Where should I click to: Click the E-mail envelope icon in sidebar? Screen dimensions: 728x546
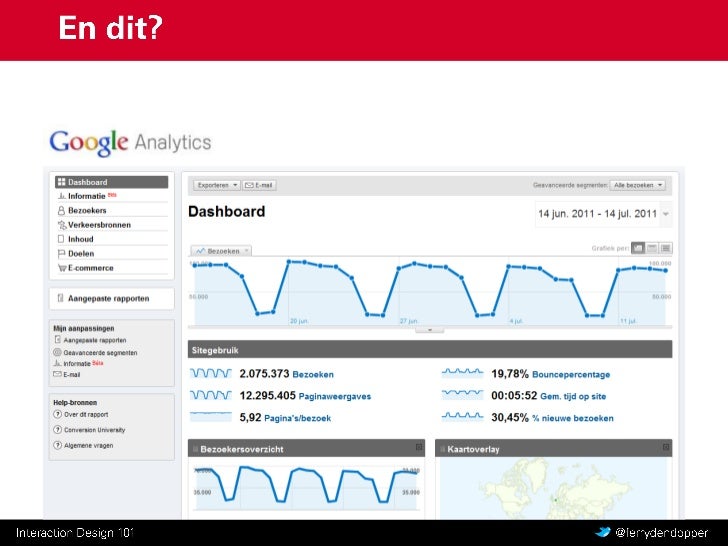(58, 374)
